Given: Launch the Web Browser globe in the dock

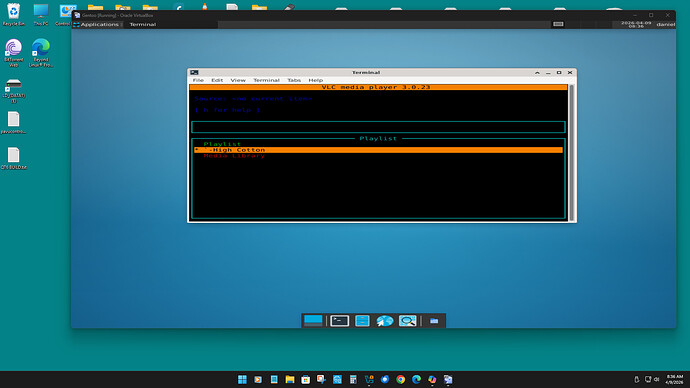Looking at the screenshot, I should point(385,321).
